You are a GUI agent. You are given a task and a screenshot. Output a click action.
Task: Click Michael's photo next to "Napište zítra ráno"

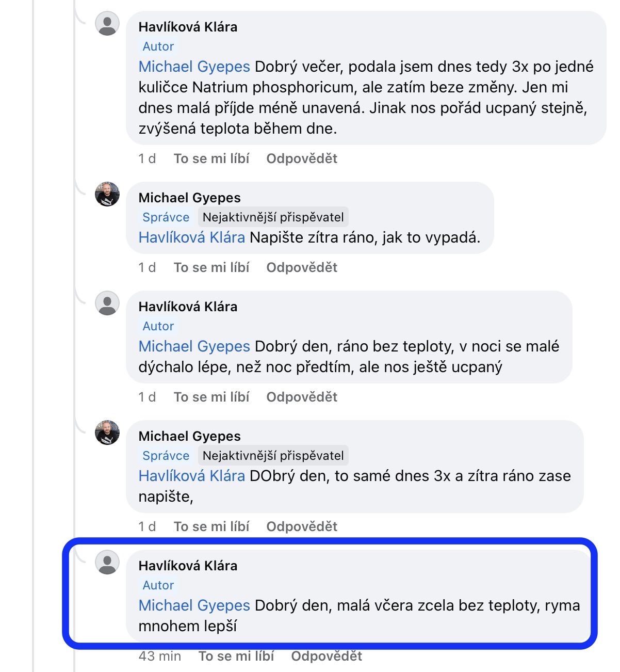(x=107, y=195)
